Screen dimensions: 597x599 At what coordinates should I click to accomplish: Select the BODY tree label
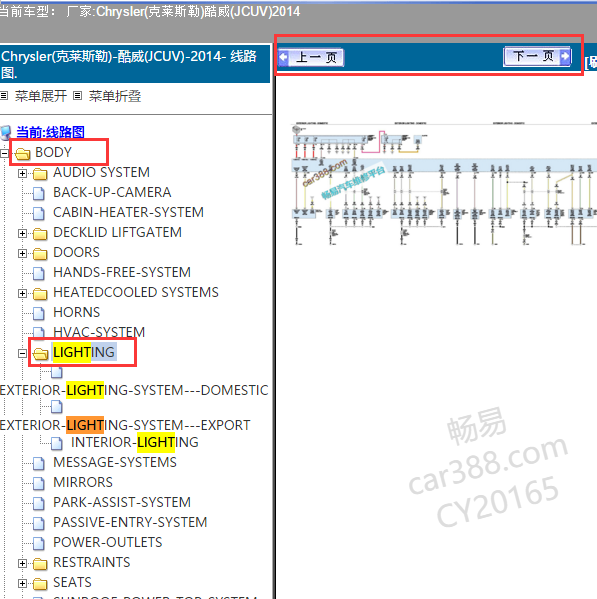[x=53, y=152]
